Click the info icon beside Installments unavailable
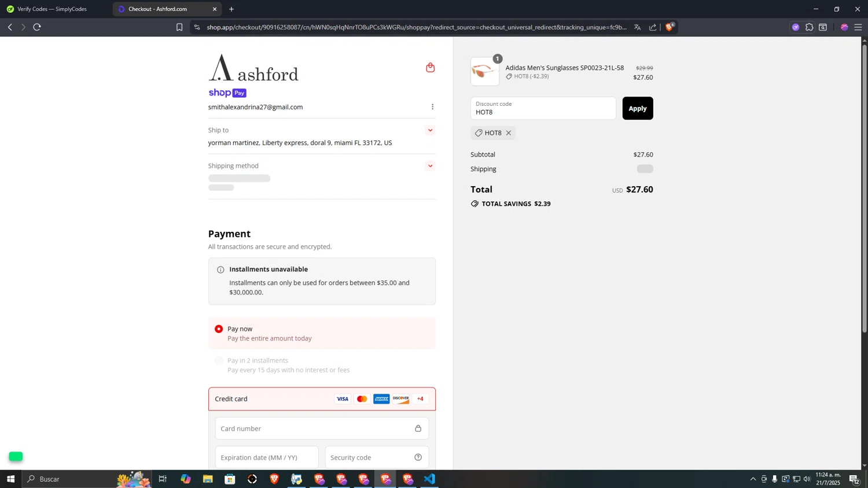Image resolution: width=868 pixels, height=488 pixels. point(220,269)
